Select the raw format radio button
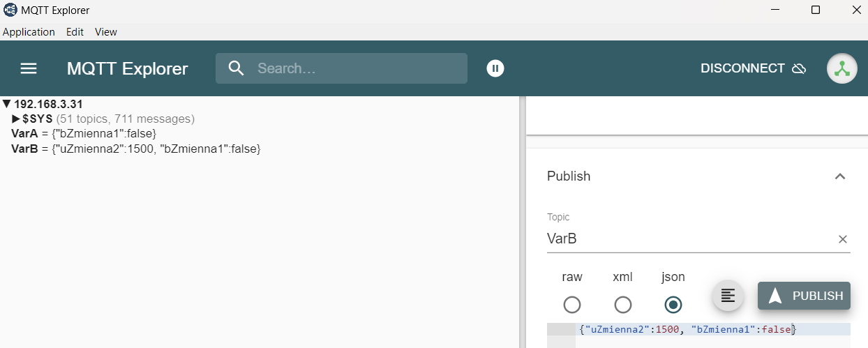The width and height of the screenshot is (868, 348). coord(572,305)
